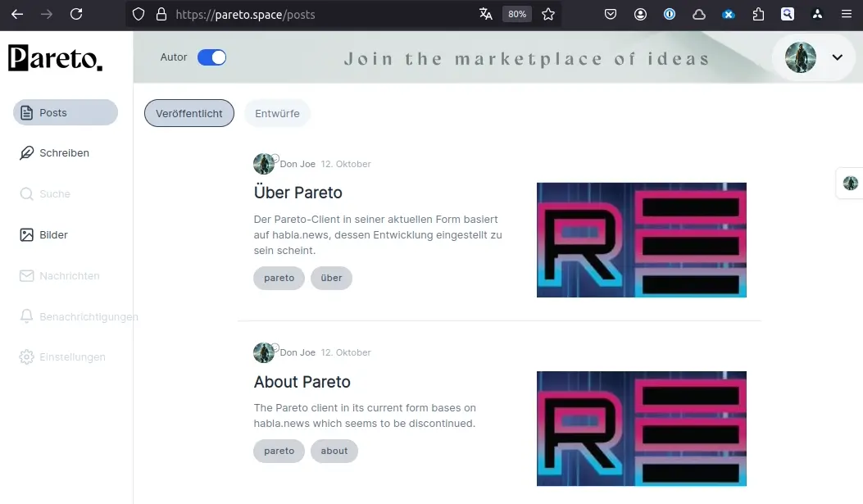
Task: Click the pareto tag under Über Pareto
Action: [279, 278]
